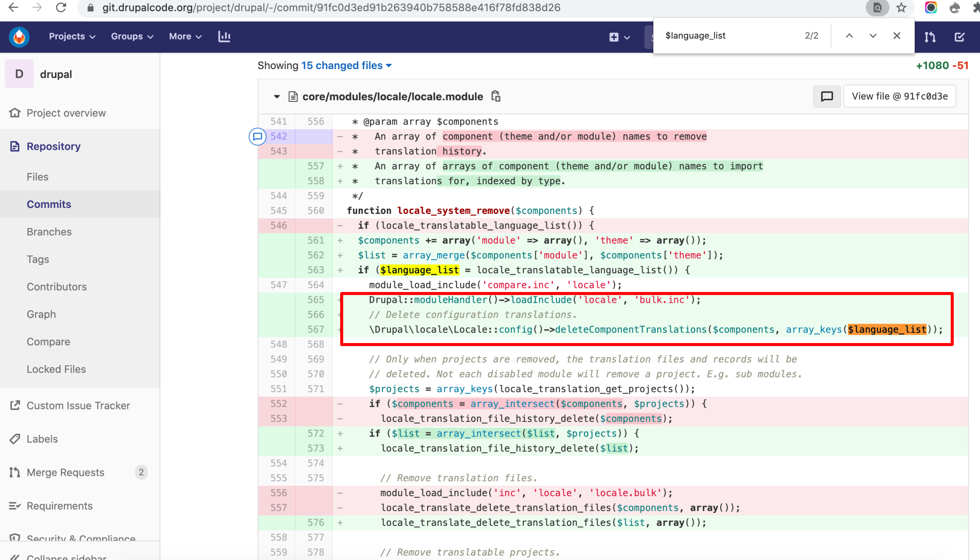Reload the page in browser

(x=62, y=8)
